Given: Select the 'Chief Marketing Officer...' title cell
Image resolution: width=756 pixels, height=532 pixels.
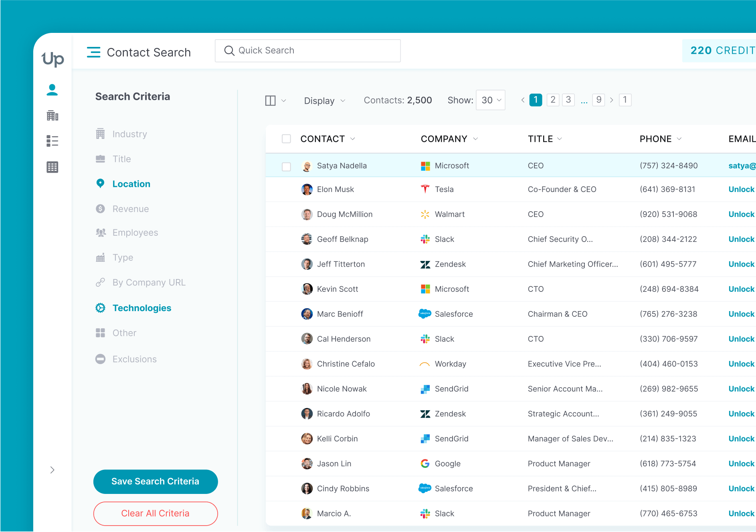Looking at the screenshot, I should [x=573, y=264].
